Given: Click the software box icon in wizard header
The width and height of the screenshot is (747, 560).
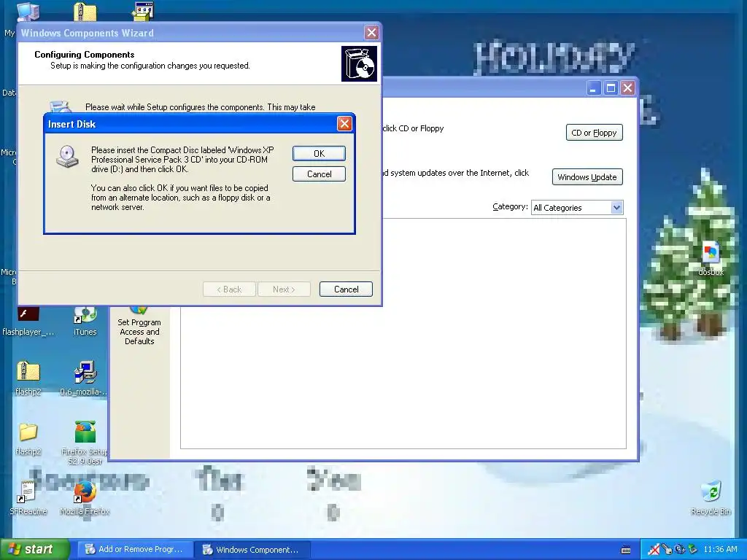Looking at the screenshot, I should pyautogui.click(x=359, y=64).
